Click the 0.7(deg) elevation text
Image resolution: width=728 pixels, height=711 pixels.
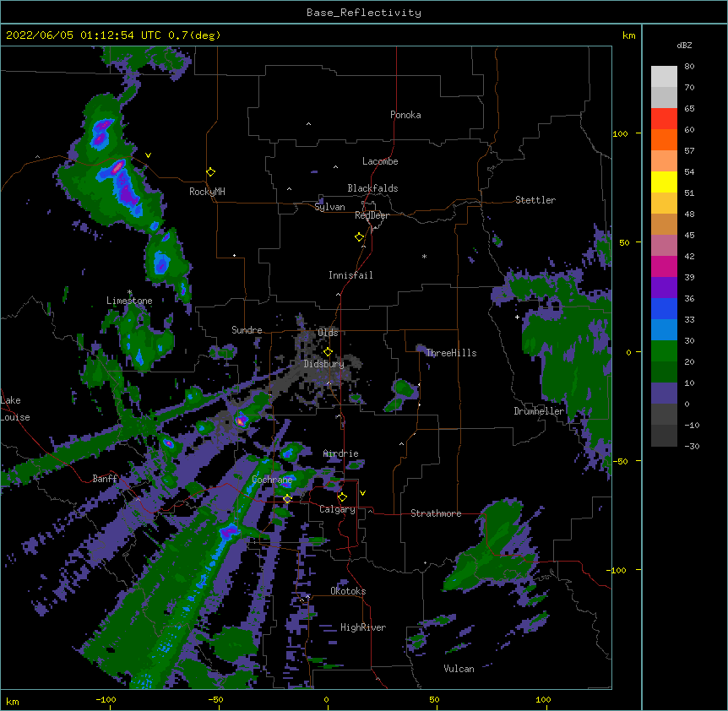click(194, 35)
